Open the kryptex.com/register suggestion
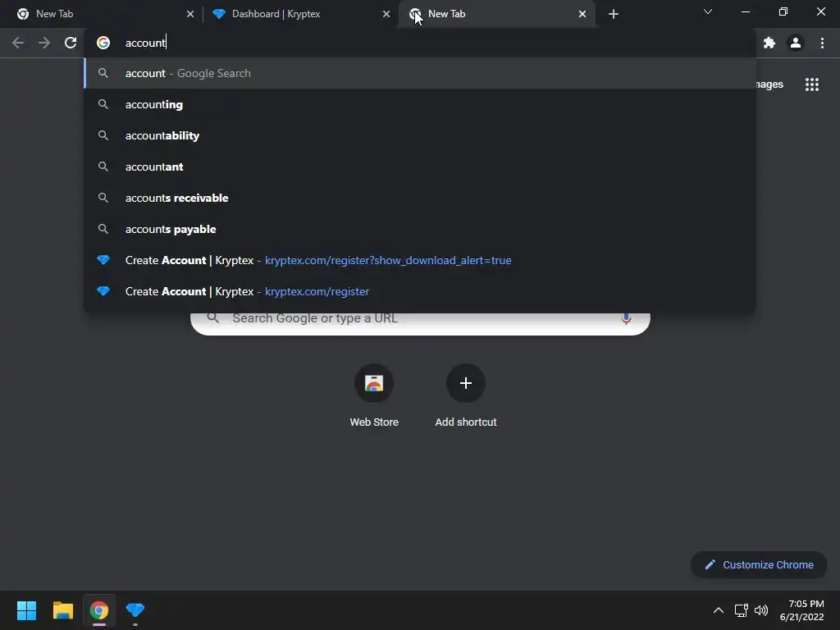The image size is (840, 630). point(420,291)
